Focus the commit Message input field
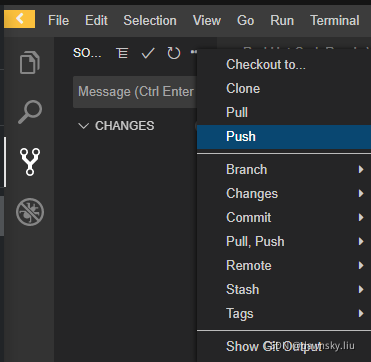 135,92
